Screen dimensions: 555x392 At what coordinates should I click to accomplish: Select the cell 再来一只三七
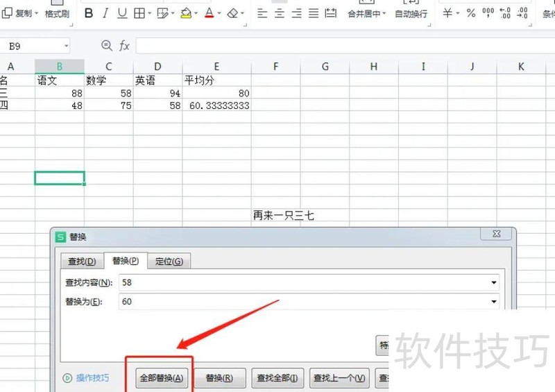pos(275,215)
